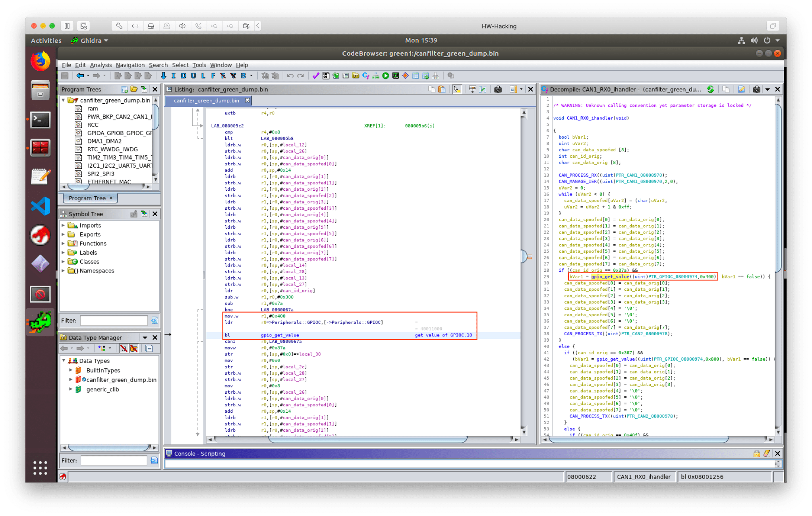Click the Create Function (F) toolbar icon
This screenshot has width=812, height=516.
point(213,75)
